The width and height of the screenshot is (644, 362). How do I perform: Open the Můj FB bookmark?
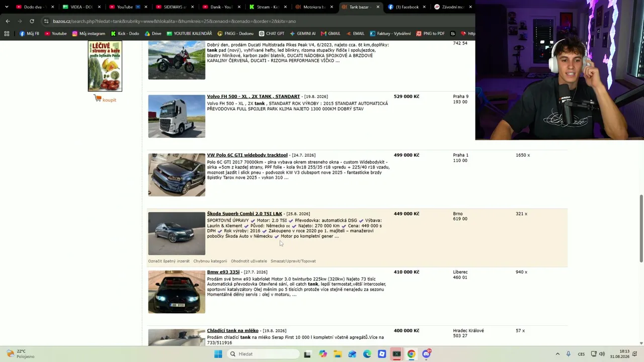click(x=29, y=34)
